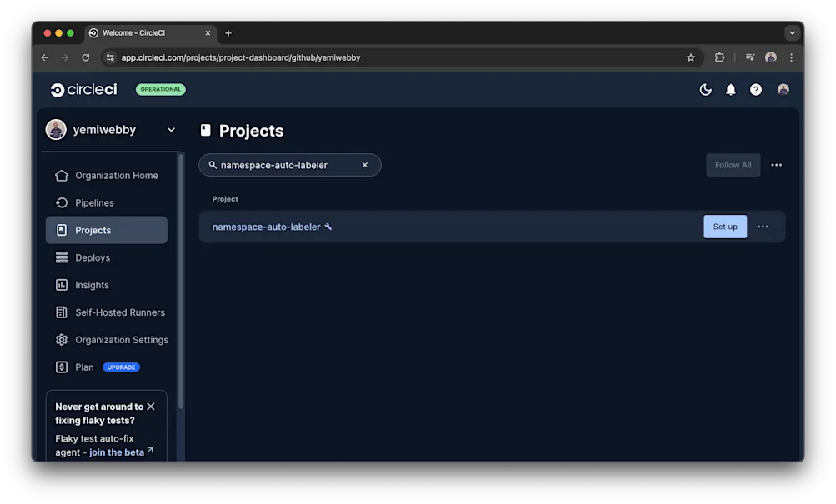The image size is (836, 504).
Task: Expand the yemiwebby organization switcher
Action: pyautogui.click(x=171, y=129)
